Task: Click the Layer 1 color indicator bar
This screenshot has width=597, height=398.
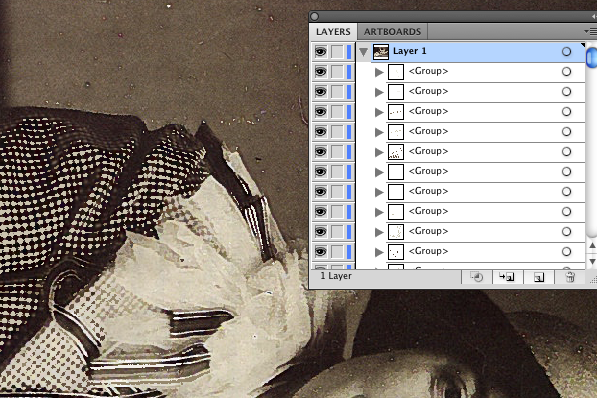Action: (x=349, y=51)
